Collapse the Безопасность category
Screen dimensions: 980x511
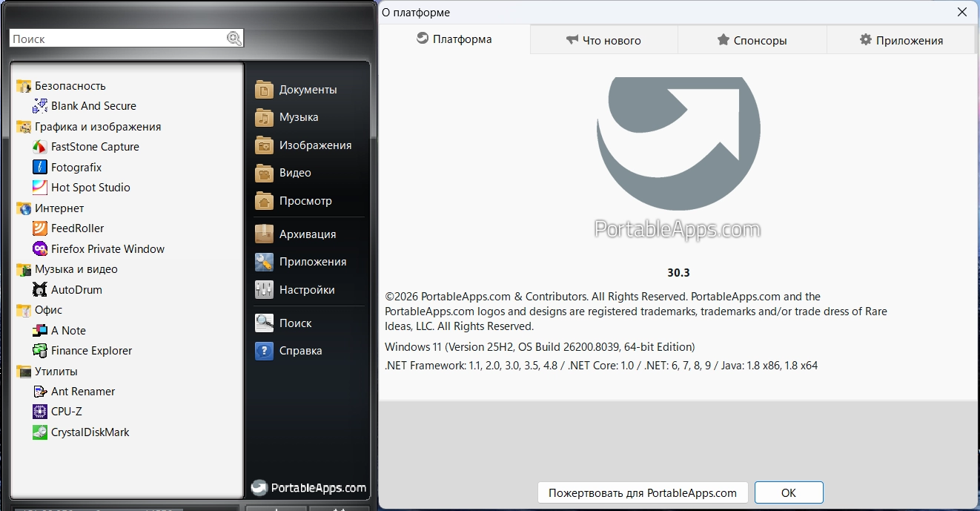click(62, 86)
